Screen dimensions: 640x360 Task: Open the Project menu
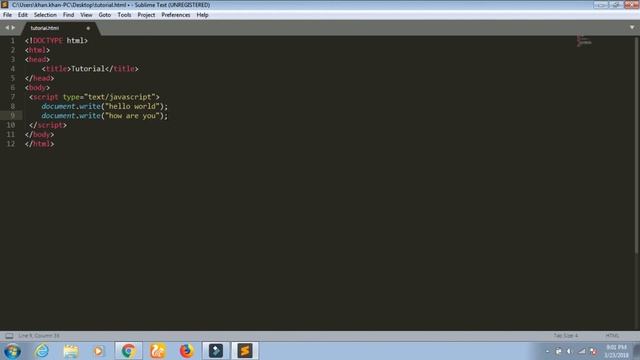146,15
